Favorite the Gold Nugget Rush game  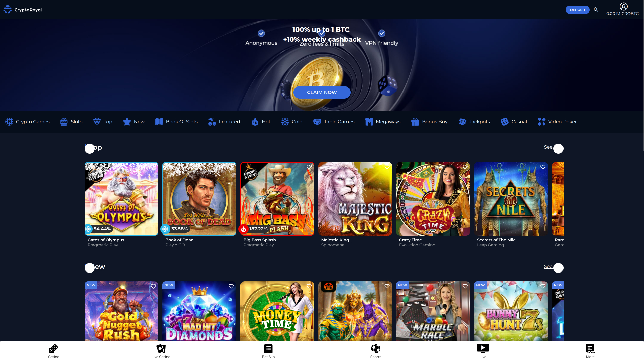[x=153, y=286]
